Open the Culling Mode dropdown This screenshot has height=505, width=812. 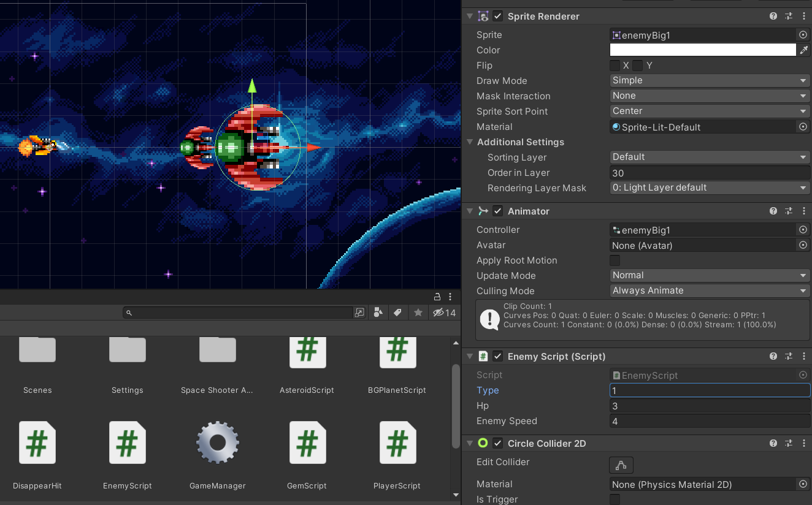coord(710,290)
